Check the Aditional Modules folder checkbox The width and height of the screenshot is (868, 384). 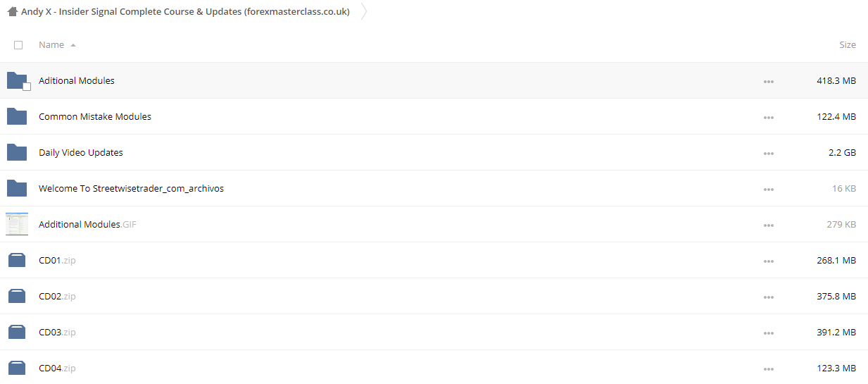[27, 87]
